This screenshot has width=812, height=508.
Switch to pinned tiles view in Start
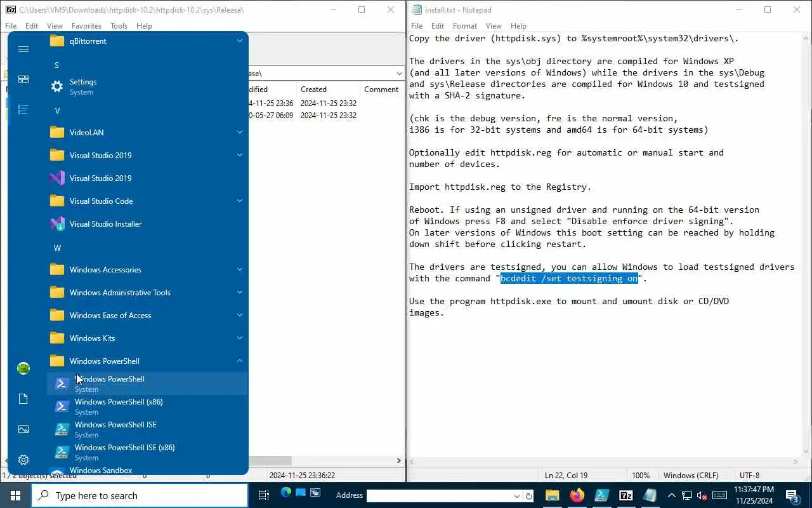[23, 79]
